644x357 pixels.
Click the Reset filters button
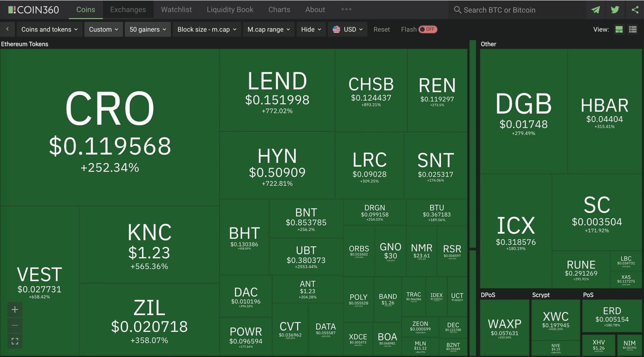click(382, 29)
